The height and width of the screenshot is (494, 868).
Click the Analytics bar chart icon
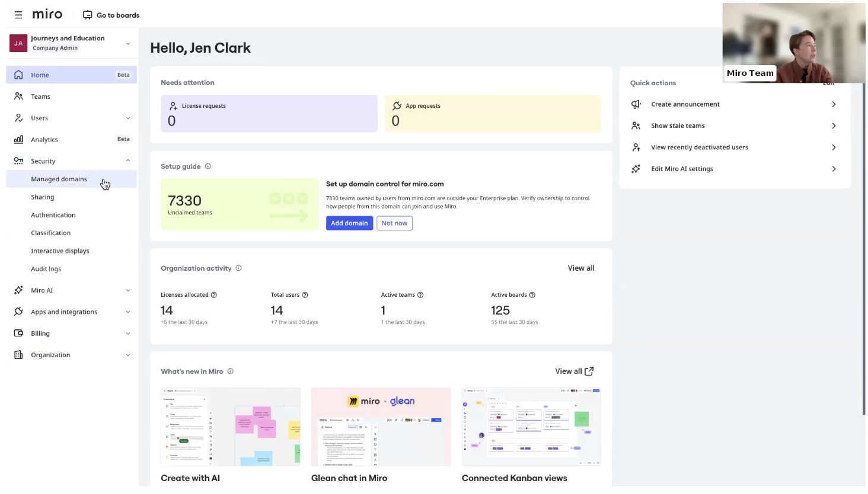pyautogui.click(x=18, y=139)
